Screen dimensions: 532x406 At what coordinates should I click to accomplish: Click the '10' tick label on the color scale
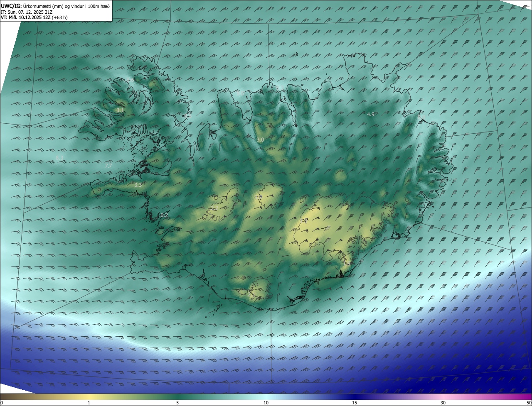(x=266, y=403)
